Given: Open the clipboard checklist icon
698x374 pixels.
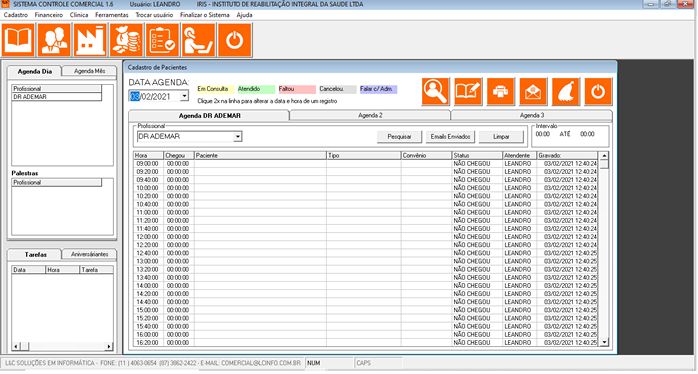Looking at the screenshot, I should (162, 41).
